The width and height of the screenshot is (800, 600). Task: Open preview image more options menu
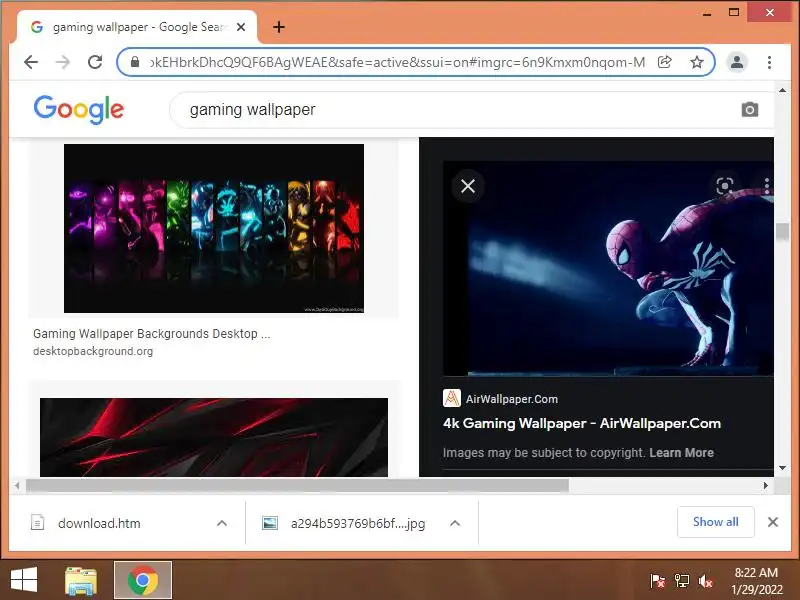click(766, 186)
